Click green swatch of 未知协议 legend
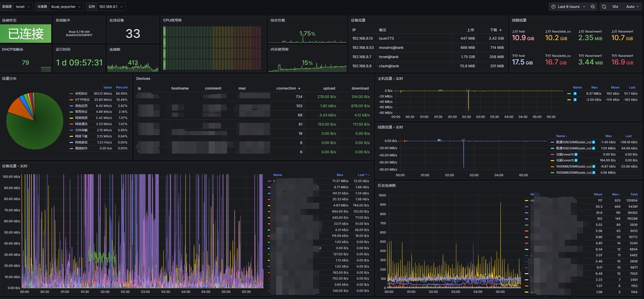This screenshot has width=644, height=299. (71, 94)
